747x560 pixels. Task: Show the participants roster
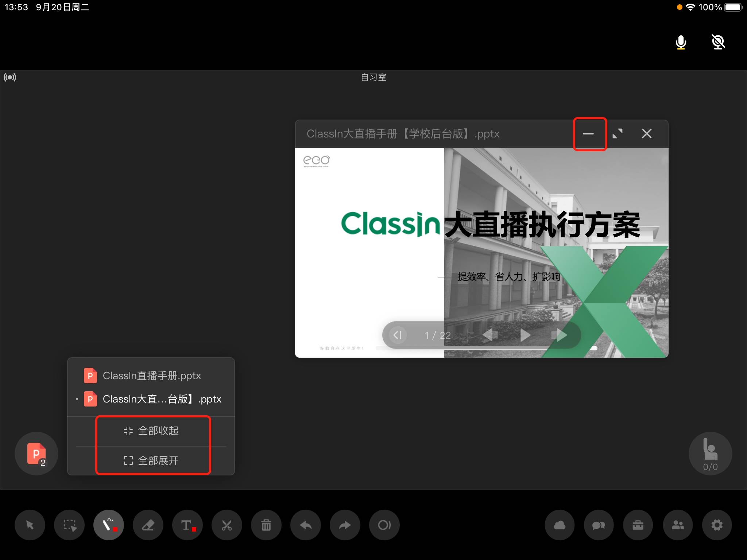678,525
